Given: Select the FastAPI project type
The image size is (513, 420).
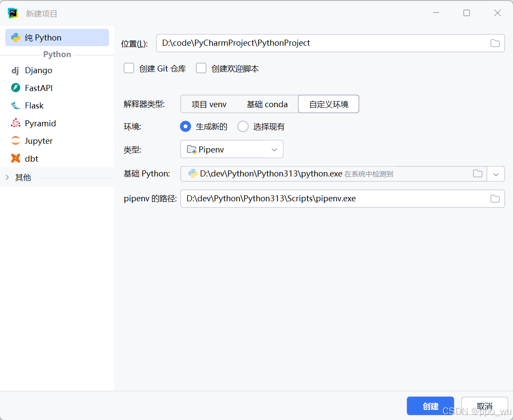Looking at the screenshot, I should pyautogui.click(x=37, y=88).
